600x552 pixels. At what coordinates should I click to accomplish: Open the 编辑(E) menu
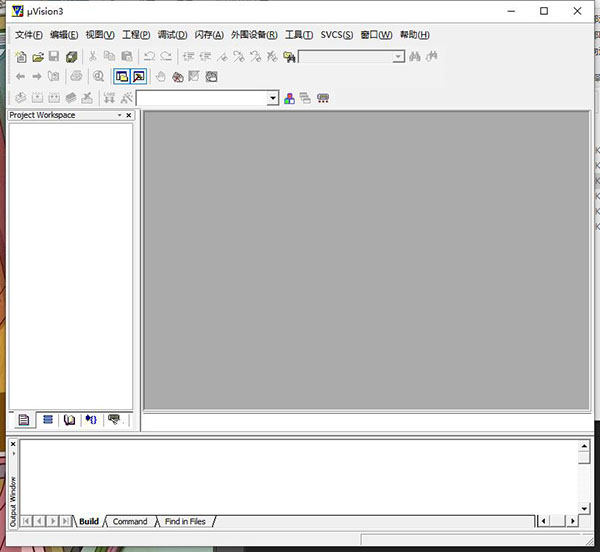pyautogui.click(x=64, y=35)
